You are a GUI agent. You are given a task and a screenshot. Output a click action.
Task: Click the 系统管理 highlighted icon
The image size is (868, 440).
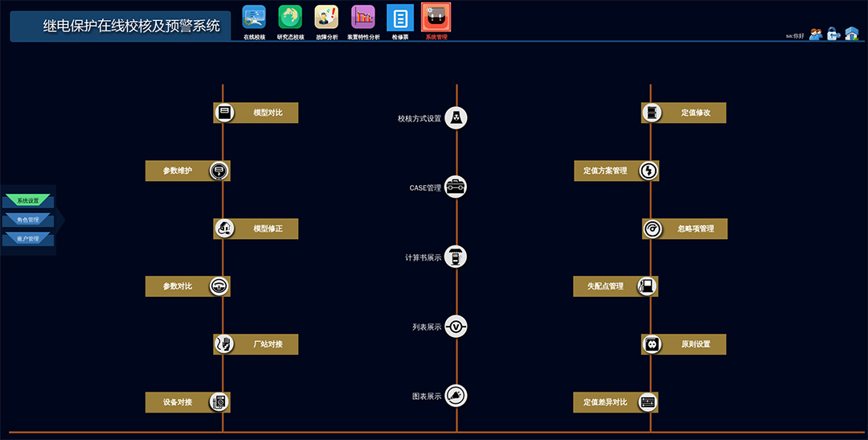point(436,17)
